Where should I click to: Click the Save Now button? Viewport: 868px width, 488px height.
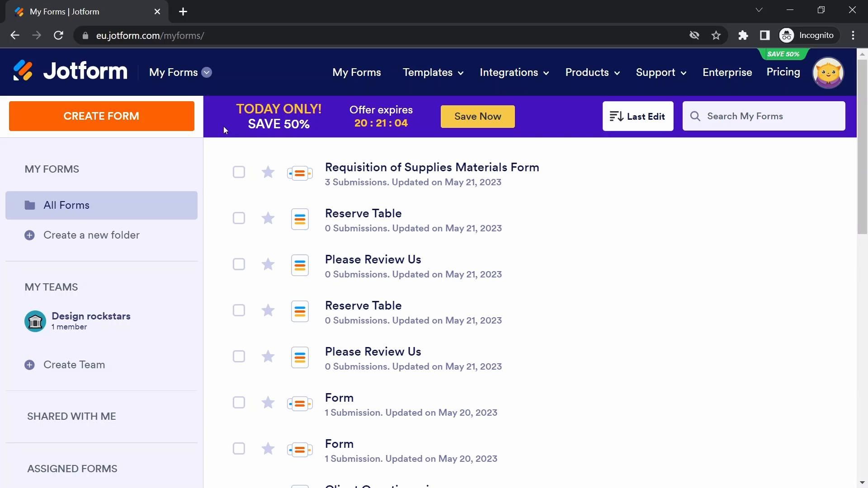coord(477,117)
